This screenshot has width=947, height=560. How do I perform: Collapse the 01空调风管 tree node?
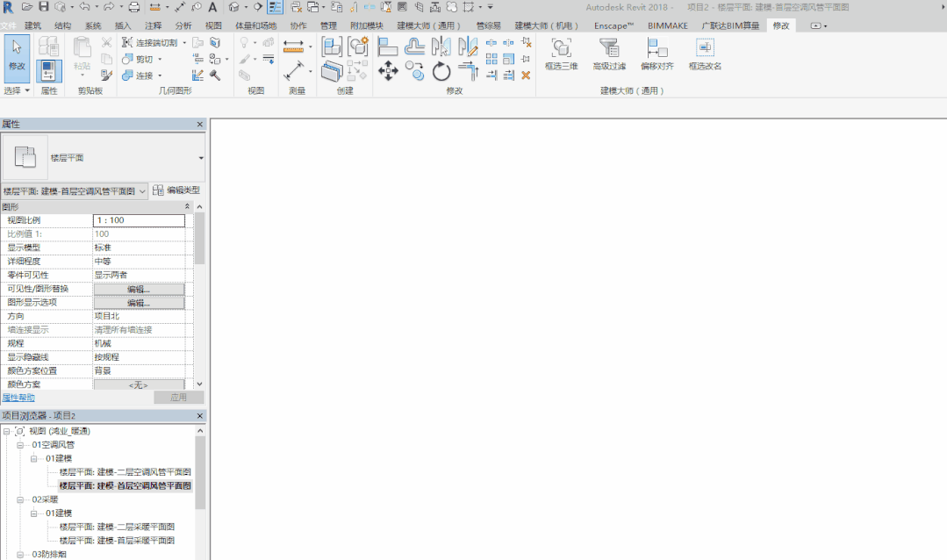(20, 445)
